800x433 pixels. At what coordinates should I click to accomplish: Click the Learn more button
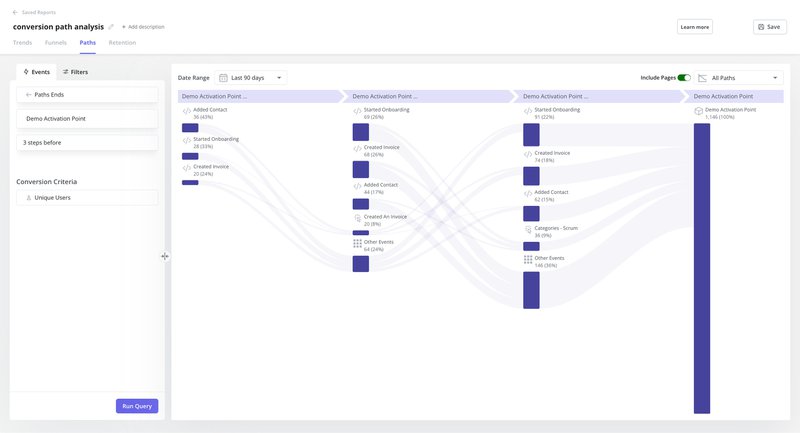pyautogui.click(x=694, y=27)
